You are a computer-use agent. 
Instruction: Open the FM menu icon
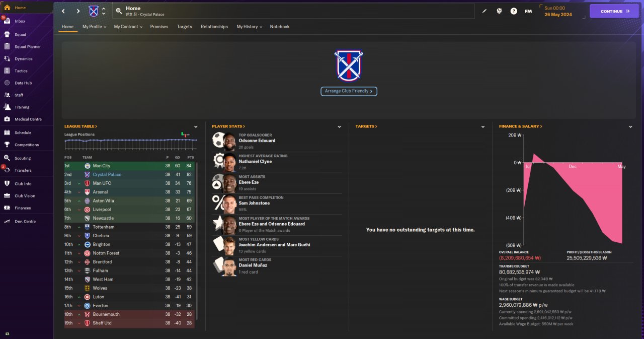[x=528, y=11]
